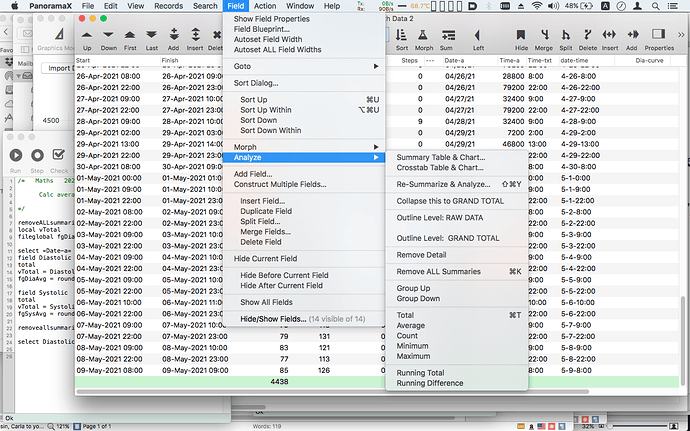Open the Properties panel icon
Image resolution: width=690 pixels, height=431 pixels.
(658, 34)
